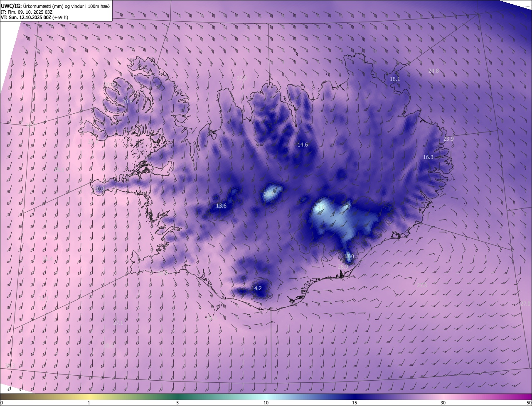
Task: Click the initial time line 'IT: Fim. 09. 10. 2025 03Z'
Action: click(x=27, y=12)
